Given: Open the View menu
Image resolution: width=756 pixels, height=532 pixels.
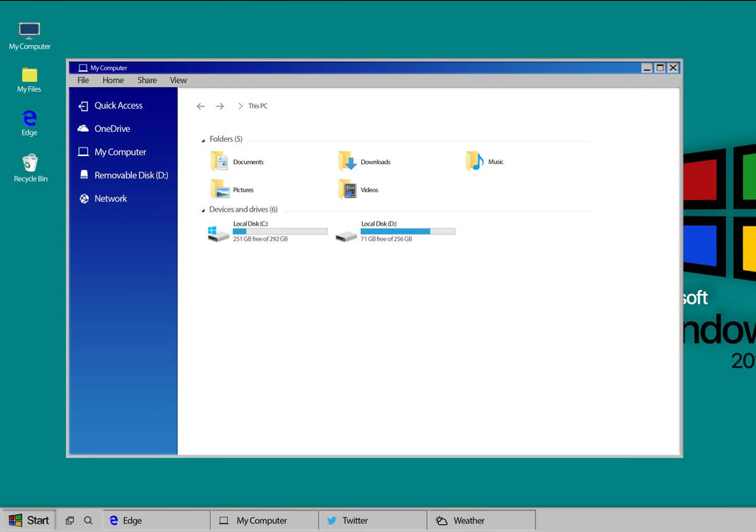Looking at the screenshot, I should (178, 80).
